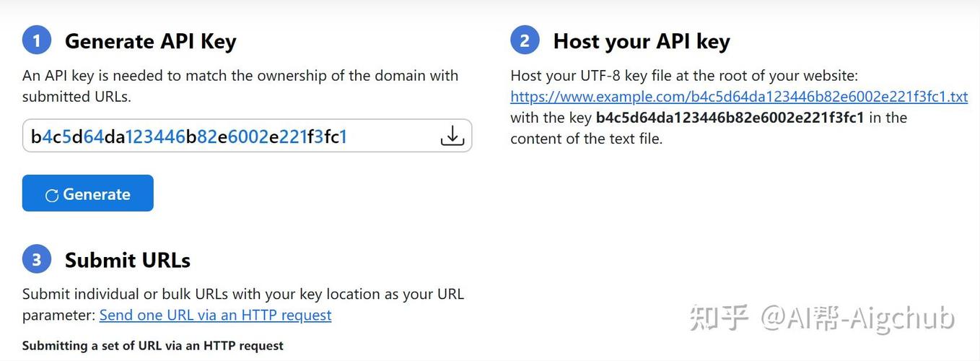This screenshot has width=980, height=361.
Task: Click the step 3 number circle
Action: coord(37,259)
